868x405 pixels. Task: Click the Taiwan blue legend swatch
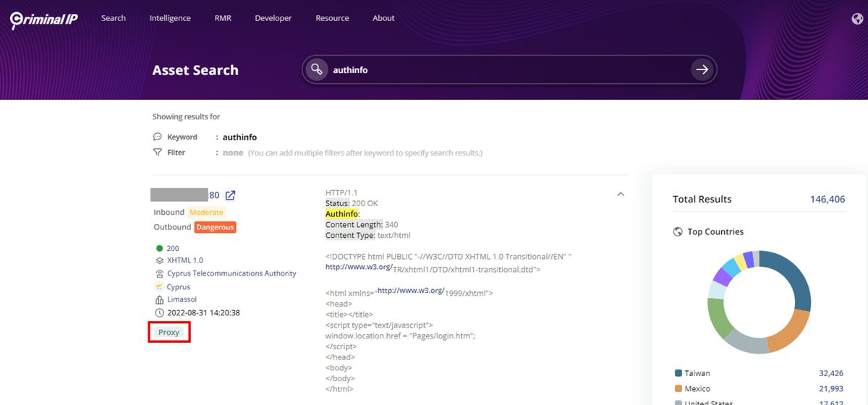point(678,373)
